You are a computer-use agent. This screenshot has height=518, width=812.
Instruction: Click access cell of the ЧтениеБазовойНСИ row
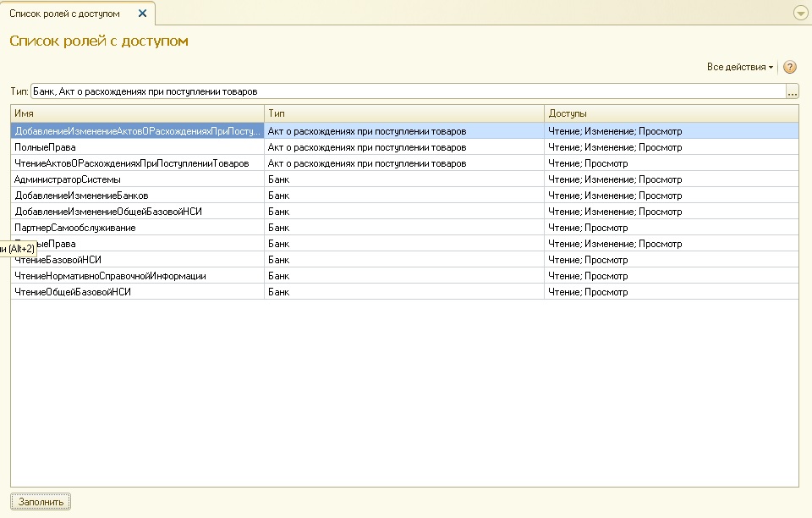point(671,260)
